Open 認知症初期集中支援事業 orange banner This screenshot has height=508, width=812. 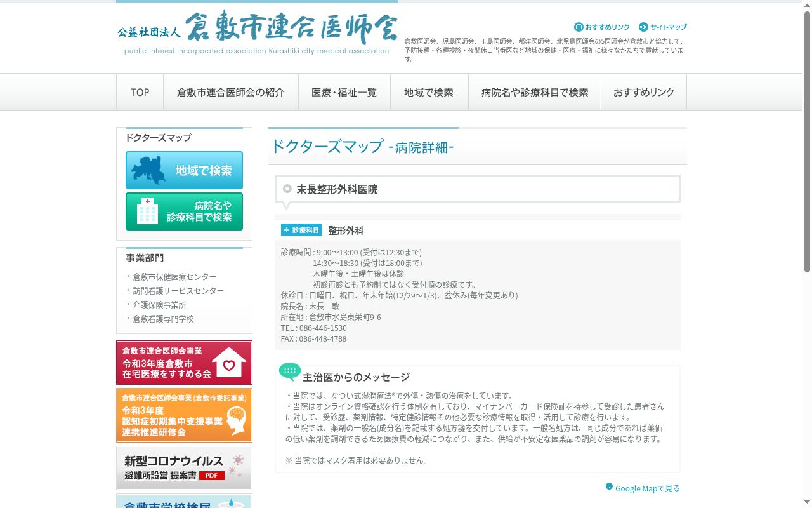[184, 415]
